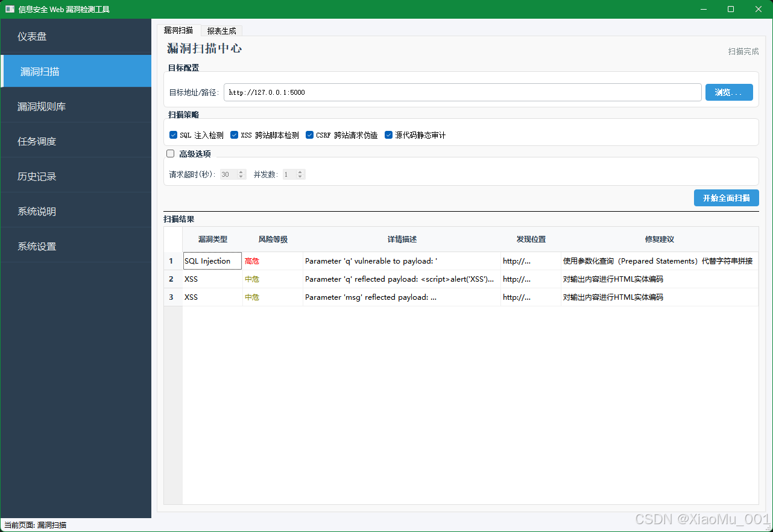Click the 扫描完成 status label
The width and height of the screenshot is (773, 532).
743,52
